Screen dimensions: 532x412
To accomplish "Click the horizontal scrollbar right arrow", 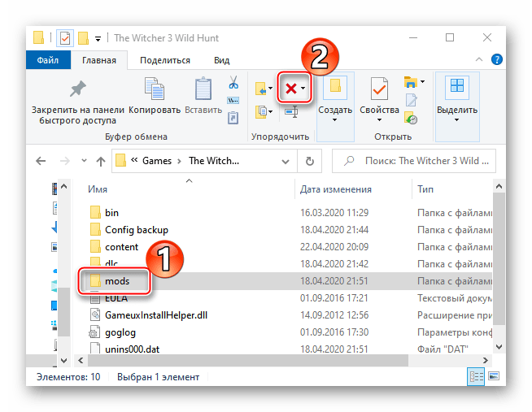I will [x=486, y=361].
